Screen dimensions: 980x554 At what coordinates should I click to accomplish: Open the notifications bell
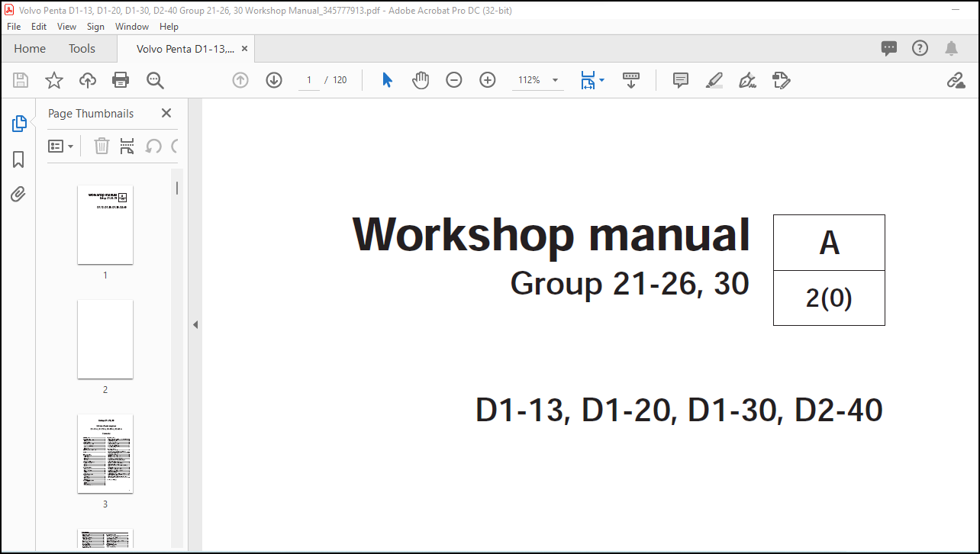951,48
